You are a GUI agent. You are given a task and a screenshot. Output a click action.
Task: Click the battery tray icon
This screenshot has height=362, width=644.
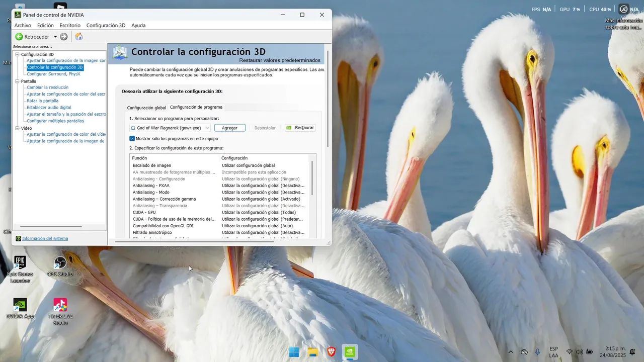point(589,352)
